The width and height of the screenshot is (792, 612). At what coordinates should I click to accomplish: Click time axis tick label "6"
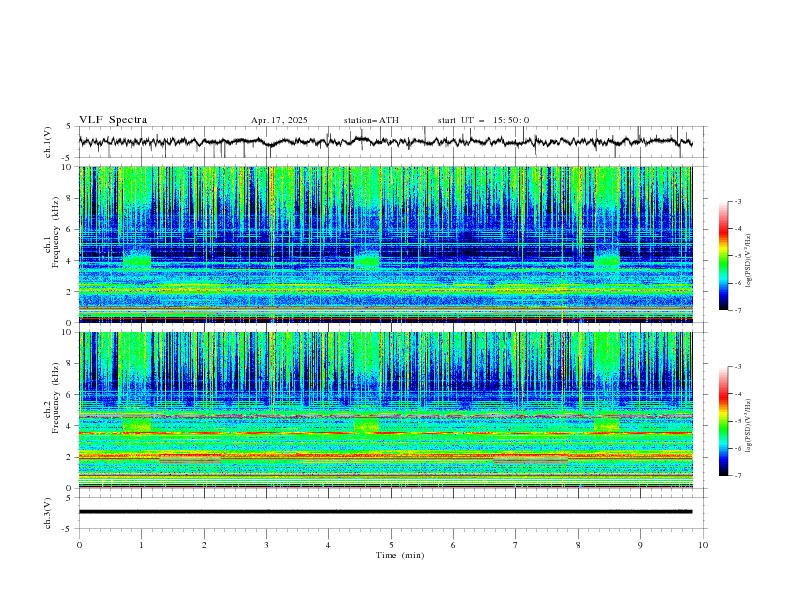click(x=453, y=545)
